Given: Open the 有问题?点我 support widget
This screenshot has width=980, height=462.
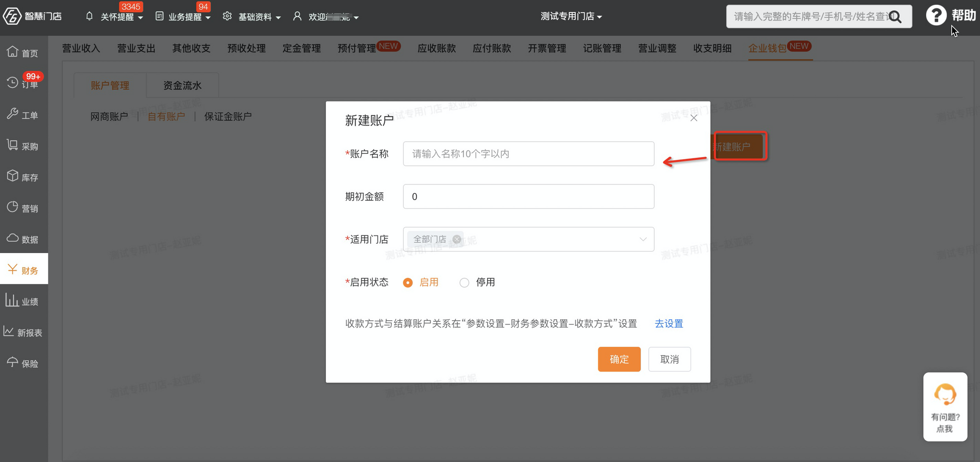Looking at the screenshot, I should 945,407.
